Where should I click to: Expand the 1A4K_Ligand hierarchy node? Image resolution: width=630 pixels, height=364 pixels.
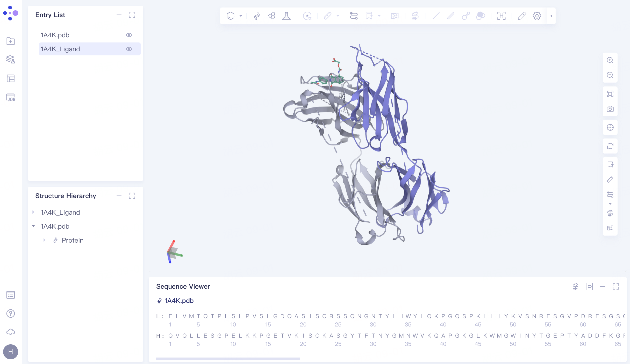(x=33, y=212)
